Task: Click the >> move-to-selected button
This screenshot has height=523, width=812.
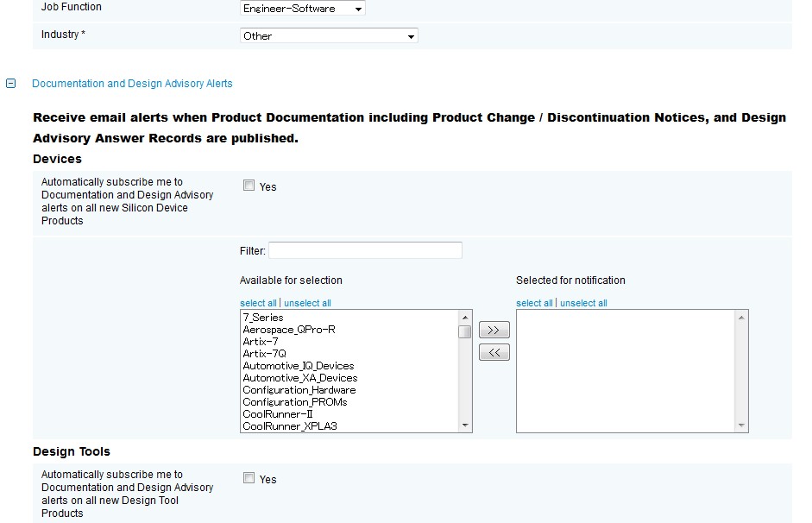Action: [x=494, y=330]
